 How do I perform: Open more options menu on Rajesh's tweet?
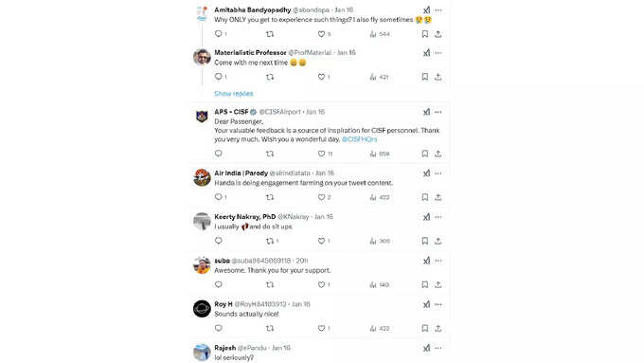(438, 348)
